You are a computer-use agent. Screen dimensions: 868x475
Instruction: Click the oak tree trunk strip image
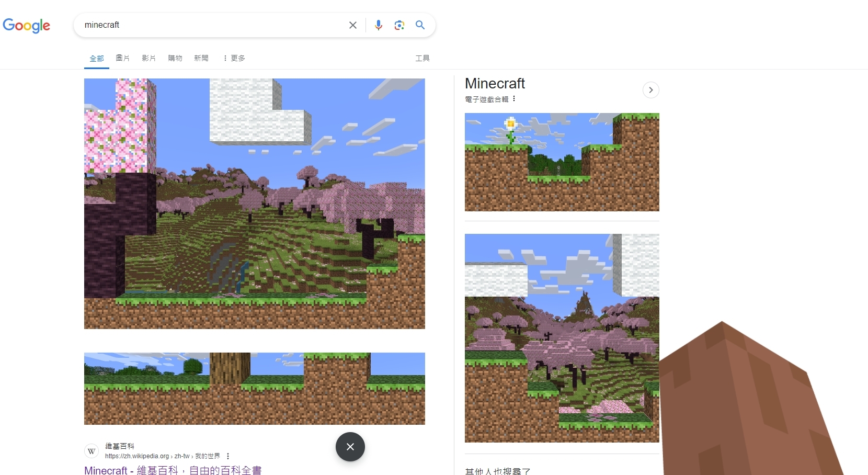click(x=255, y=389)
